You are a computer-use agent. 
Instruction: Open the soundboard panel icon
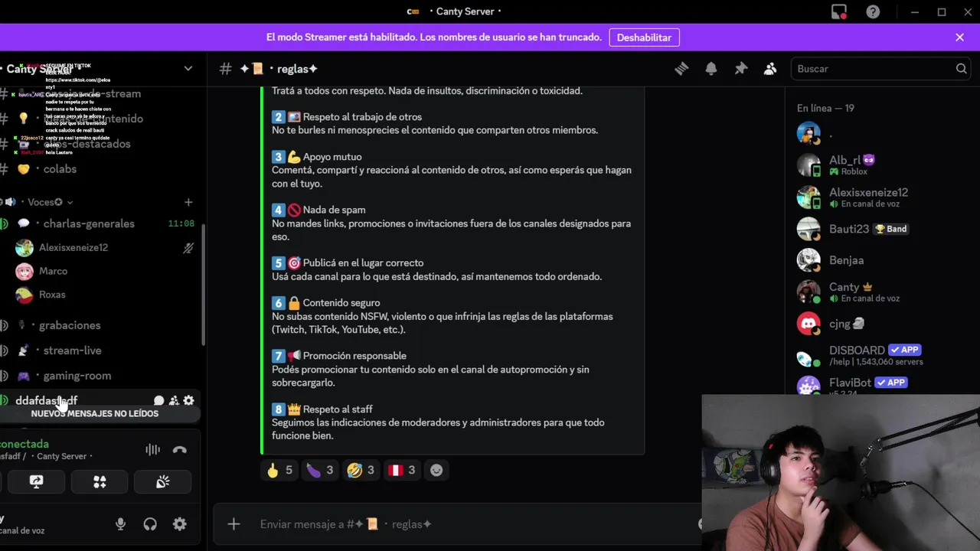pos(162,481)
